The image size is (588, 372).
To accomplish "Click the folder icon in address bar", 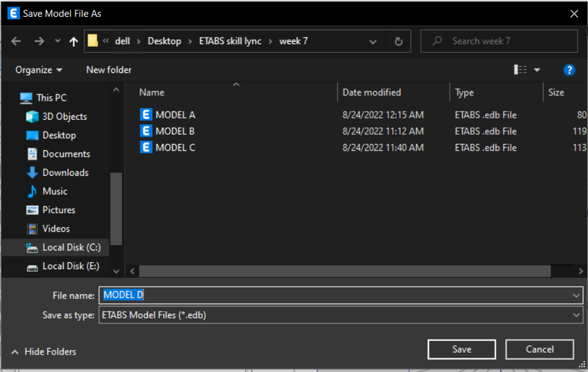I will [x=93, y=40].
